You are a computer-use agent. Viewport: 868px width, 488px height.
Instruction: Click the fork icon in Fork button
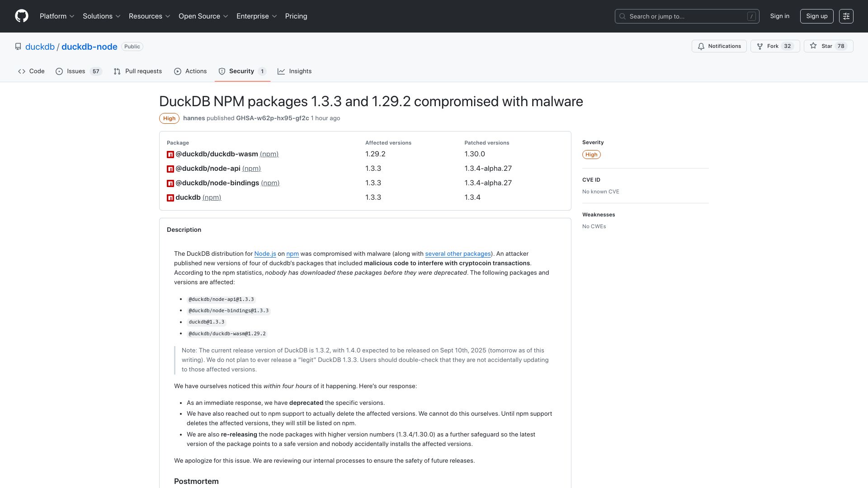pyautogui.click(x=760, y=46)
